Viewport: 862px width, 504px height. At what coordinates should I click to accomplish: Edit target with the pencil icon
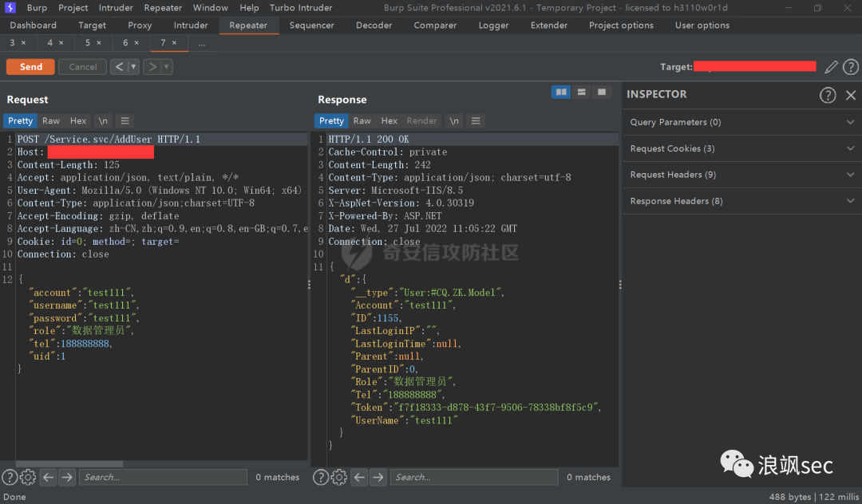click(831, 67)
